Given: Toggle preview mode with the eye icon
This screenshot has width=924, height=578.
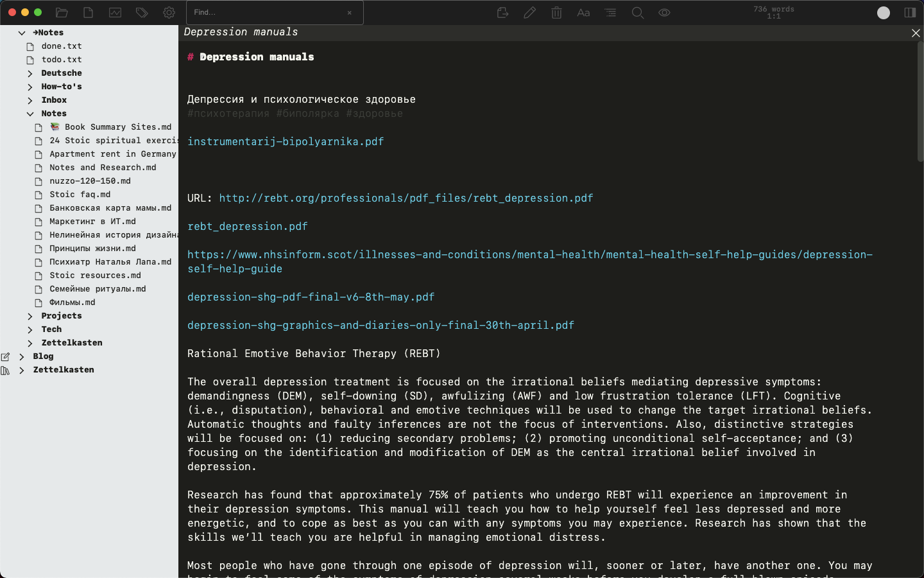Looking at the screenshot, I should tap(664, 12).
